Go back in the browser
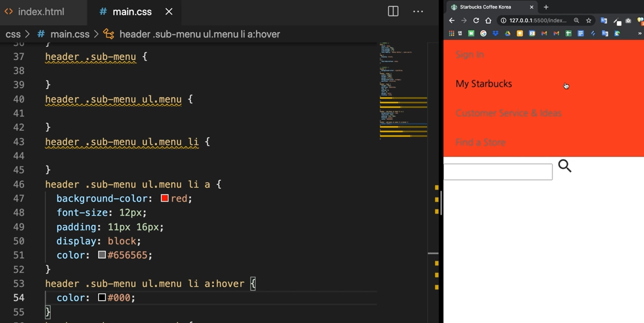Image resolution: width=644 pixels, height=323 pixels. 452,20
